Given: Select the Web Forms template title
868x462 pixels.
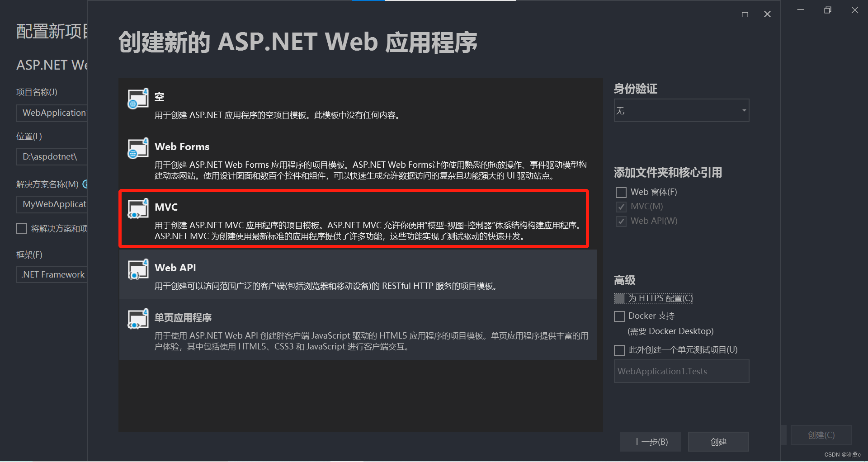Looking at the screenshot, I should 182,146.
